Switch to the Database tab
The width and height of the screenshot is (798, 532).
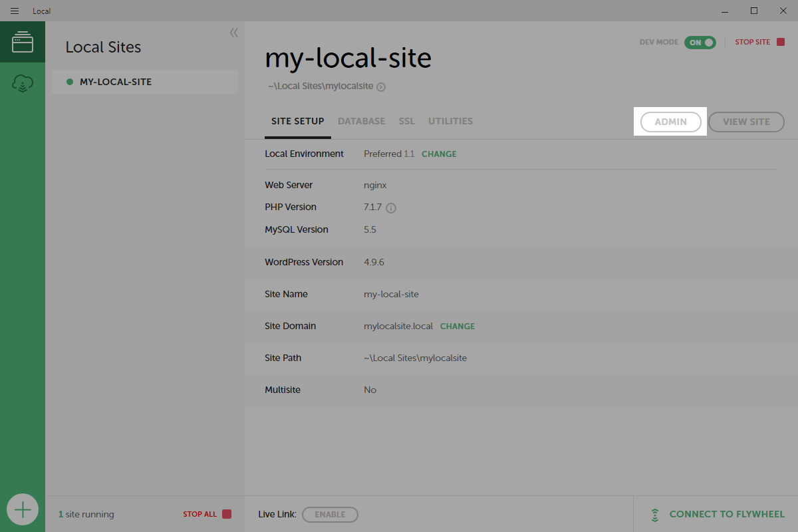[362, 121]
